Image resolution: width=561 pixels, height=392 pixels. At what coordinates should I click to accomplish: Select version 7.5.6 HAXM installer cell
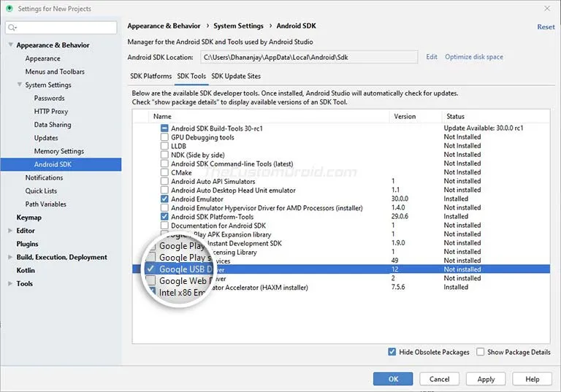398,287
